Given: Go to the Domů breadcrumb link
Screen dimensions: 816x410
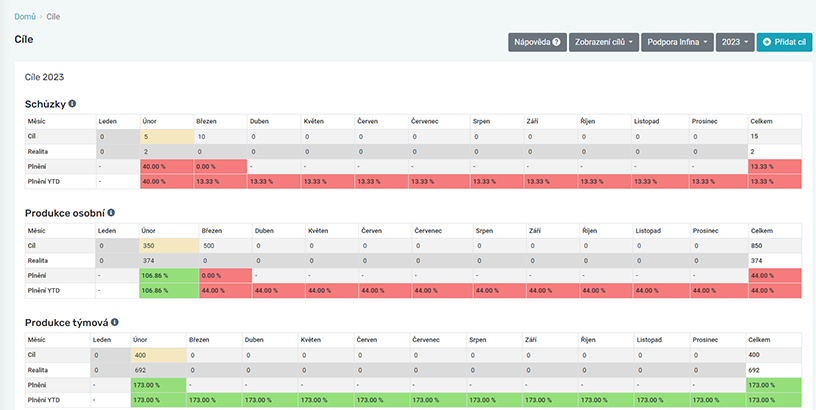Looking at the screenshot, I should [27, 17].
